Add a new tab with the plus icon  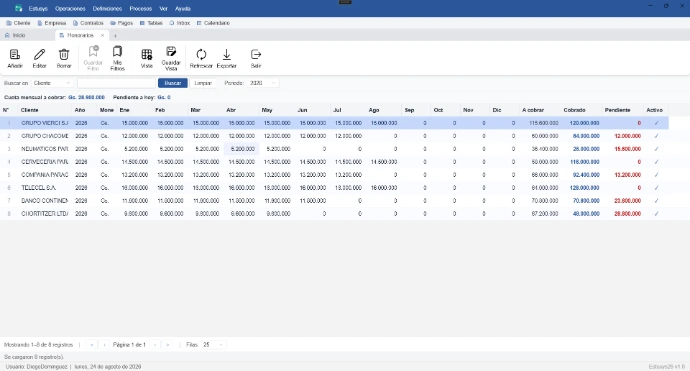tap(115, 36)
